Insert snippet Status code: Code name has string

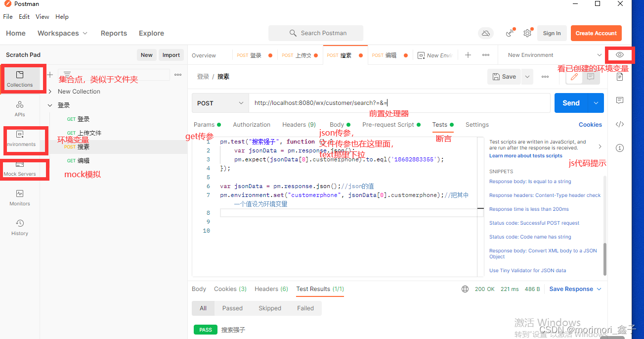click(x=530, y=237)
